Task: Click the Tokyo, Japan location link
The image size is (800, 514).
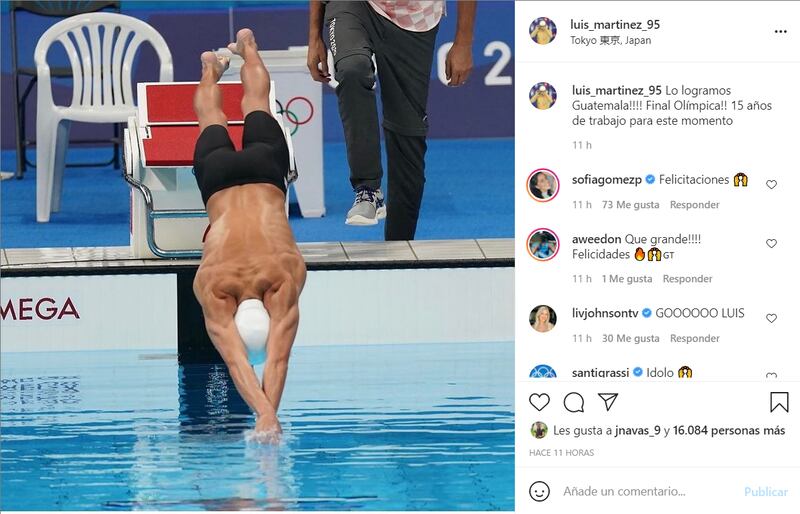Action: pyautogui.click(x=610, y=40)
